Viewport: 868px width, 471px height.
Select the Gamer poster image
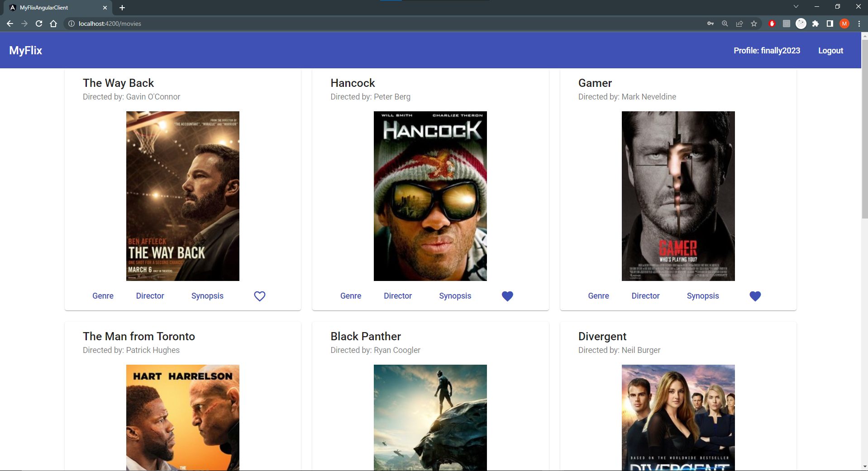click(678, 196)
